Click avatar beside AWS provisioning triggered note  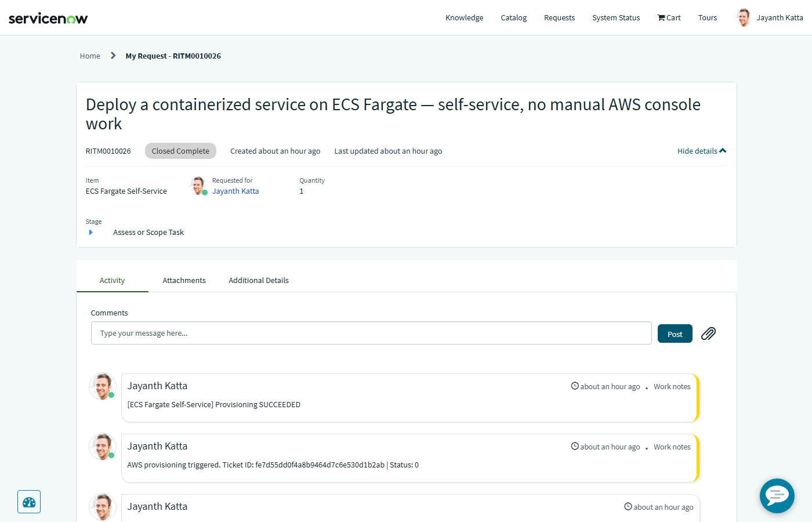(x=103, y=447)
